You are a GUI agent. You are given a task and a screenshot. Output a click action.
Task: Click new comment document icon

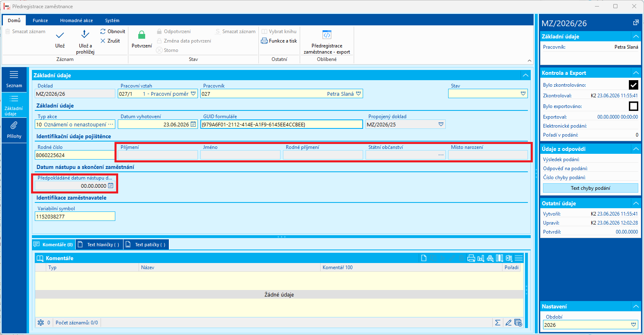424,258
